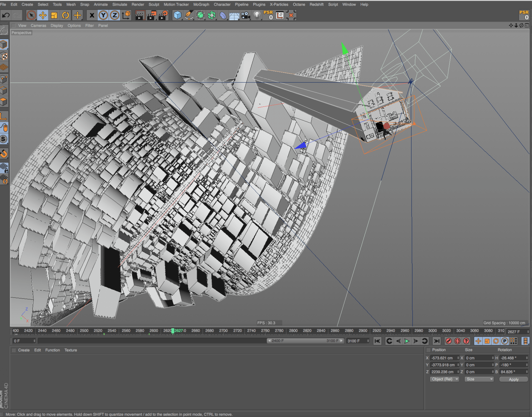Image resolution: width=532 pixels, height=417 pixels.
Task: Open the viewport Cameras menu
Action: click(38, 25)
